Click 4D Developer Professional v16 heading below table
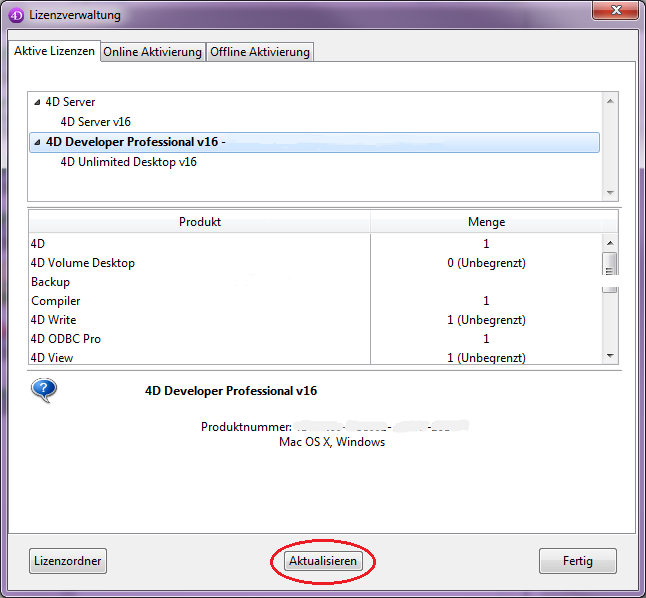646x598 pixels. pos(231,391)
